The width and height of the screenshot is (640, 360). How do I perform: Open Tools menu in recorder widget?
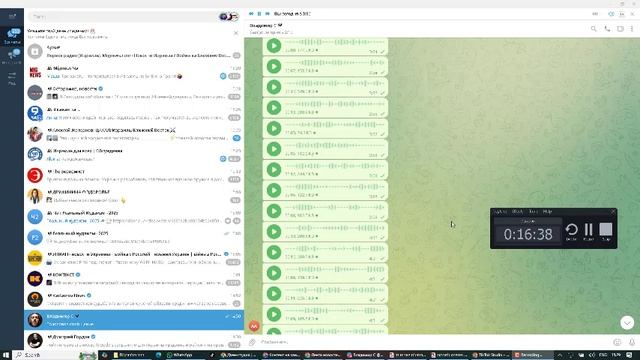pos(533,211)
